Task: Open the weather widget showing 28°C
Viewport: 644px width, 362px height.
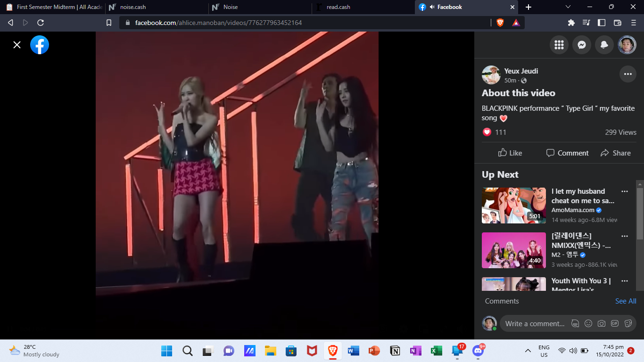Action: [x=34, y=351]
